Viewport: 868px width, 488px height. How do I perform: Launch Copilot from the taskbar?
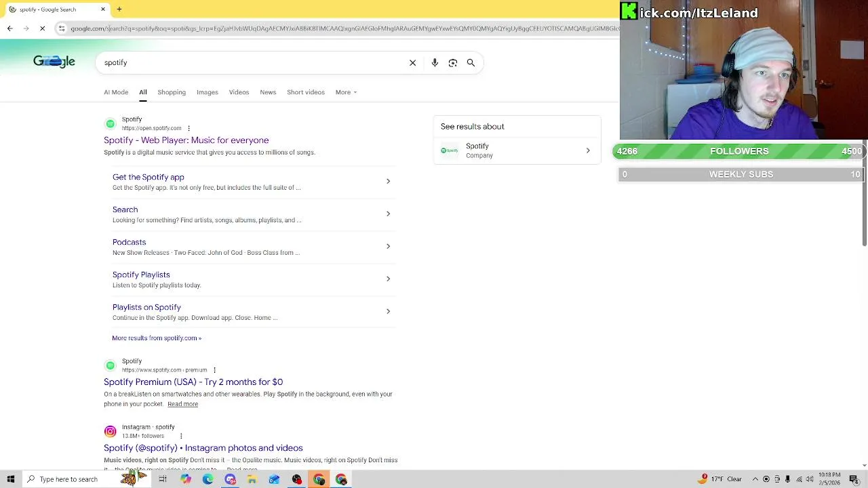185,479
